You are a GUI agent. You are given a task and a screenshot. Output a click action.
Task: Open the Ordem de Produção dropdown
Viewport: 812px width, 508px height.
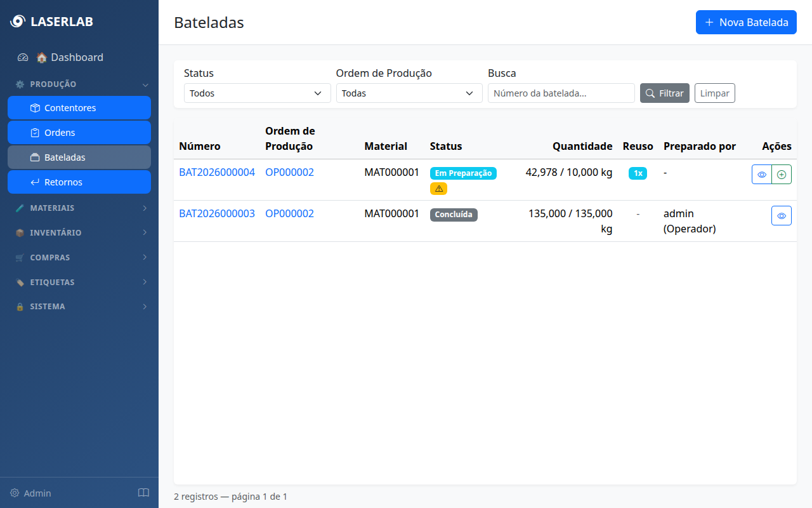(x=409, y=93)
